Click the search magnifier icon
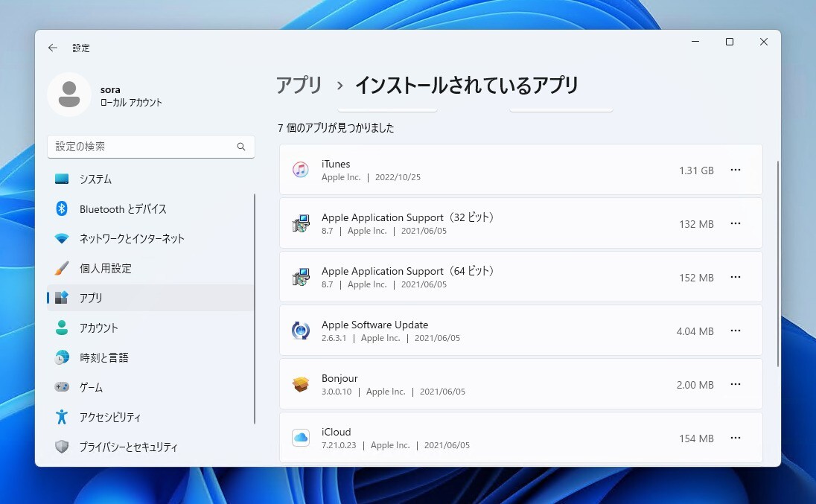This screenshot has height=504, width=816. [x=241, y=147]
